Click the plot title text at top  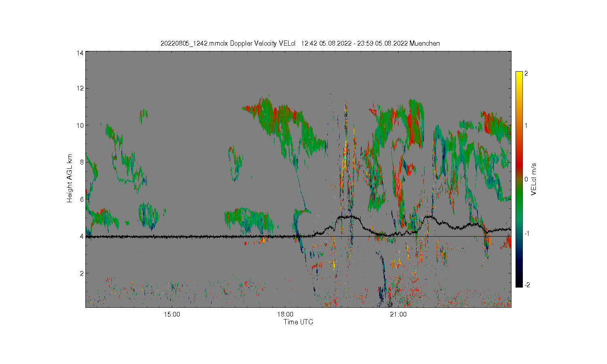300,43
